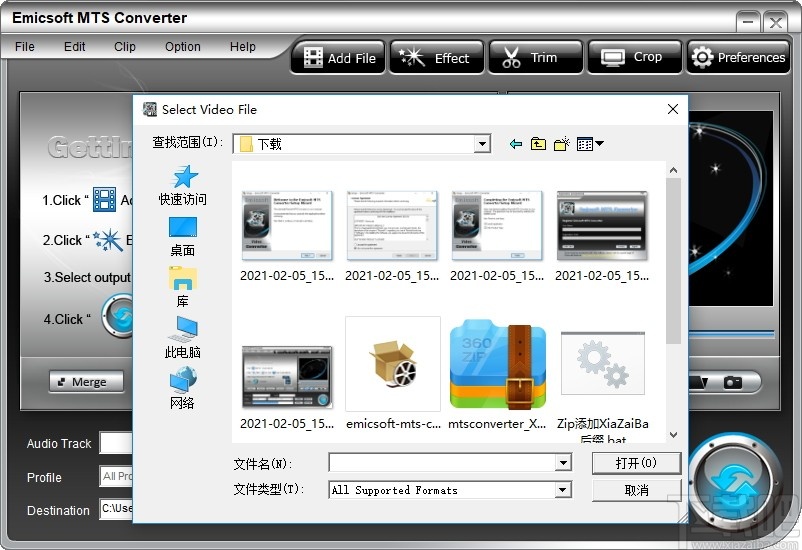Open the Clip menu
802x550 pixels.
pyautogui.click(x=124, y=47)
